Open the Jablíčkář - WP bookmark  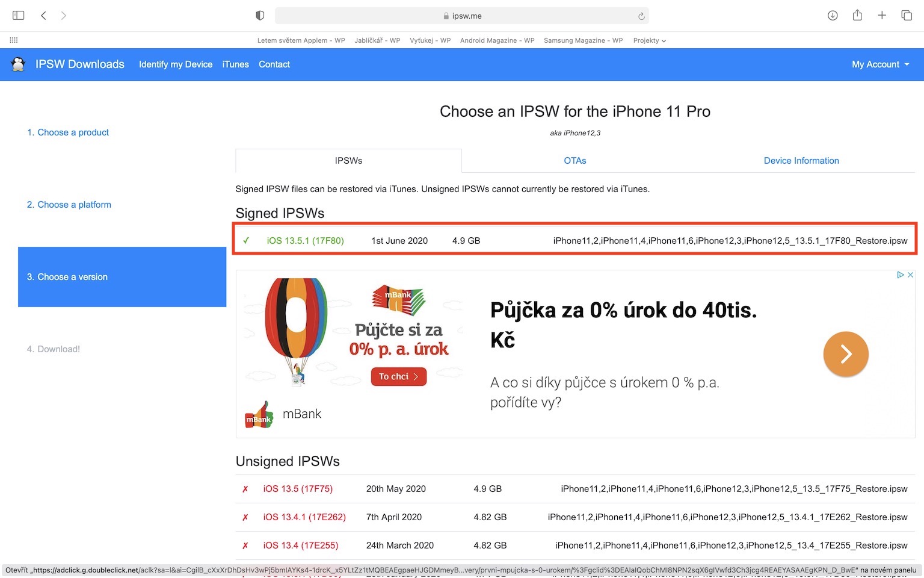tap(377, 40)
